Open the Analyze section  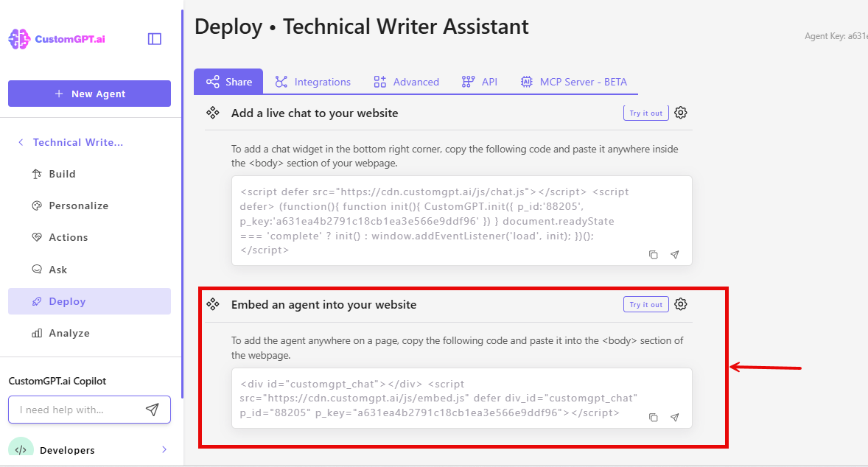point(90,333)
